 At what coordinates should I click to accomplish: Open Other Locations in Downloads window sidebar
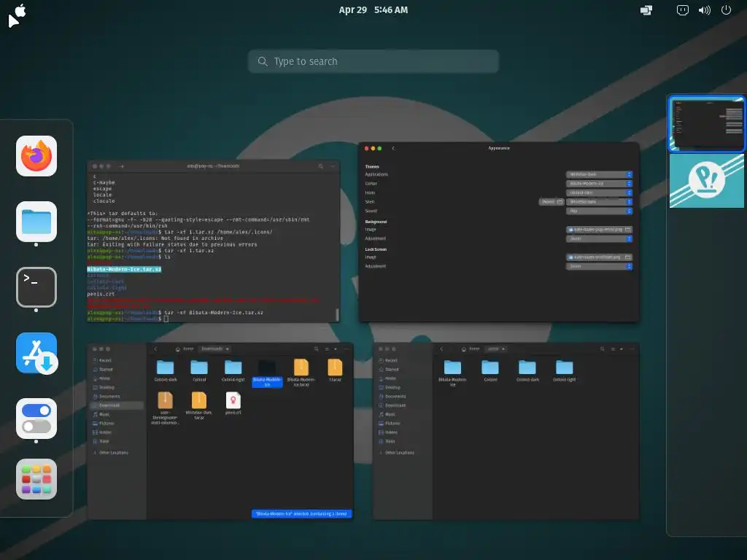coord(117,453)
